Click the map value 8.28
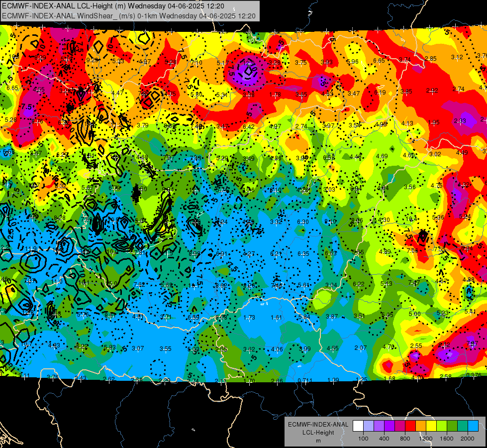 coord(59,218)
